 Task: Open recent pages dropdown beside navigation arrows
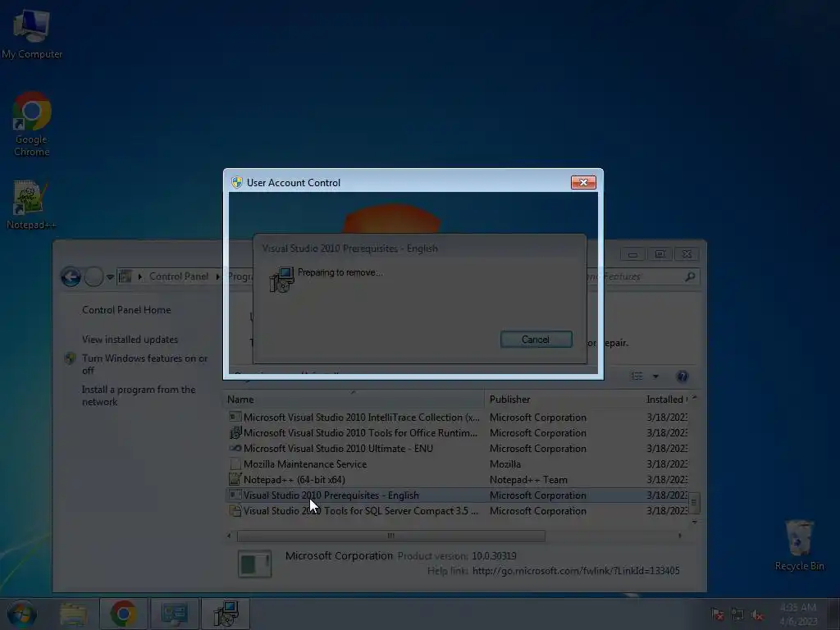110,277
